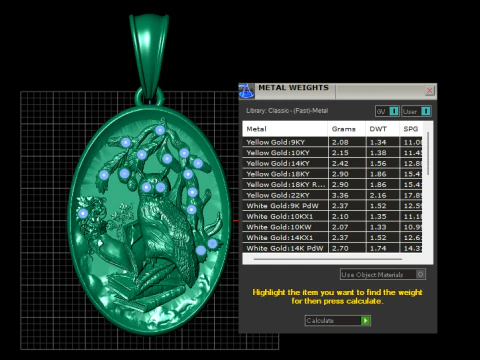The width and height of the screenshot is (480, 360).
Task: Click the 2.42 grams value for 14KY
Action: point(340,163)
